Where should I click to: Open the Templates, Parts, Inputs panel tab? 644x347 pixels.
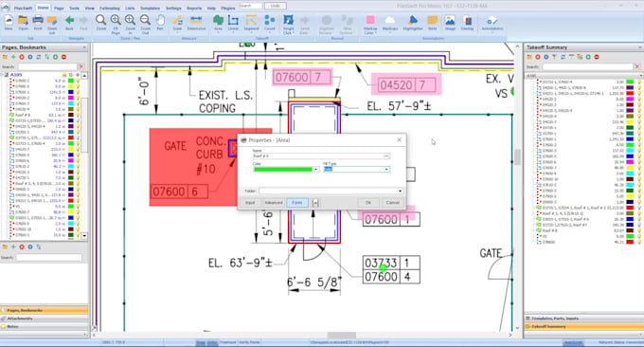point(583,319)
